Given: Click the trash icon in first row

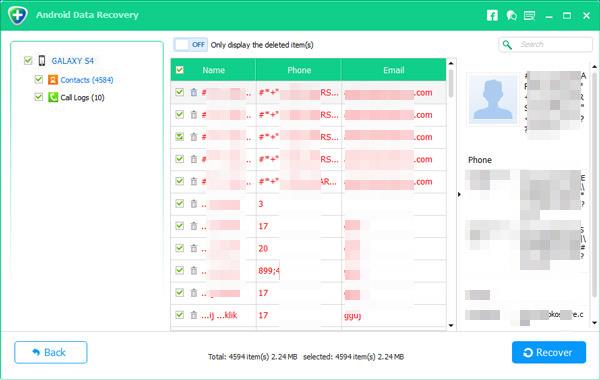Looking at the screenshot, I should point(194,92).
